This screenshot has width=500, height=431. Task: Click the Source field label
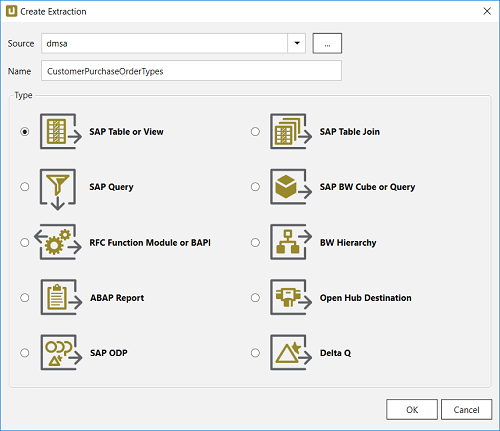coord(21,43)
